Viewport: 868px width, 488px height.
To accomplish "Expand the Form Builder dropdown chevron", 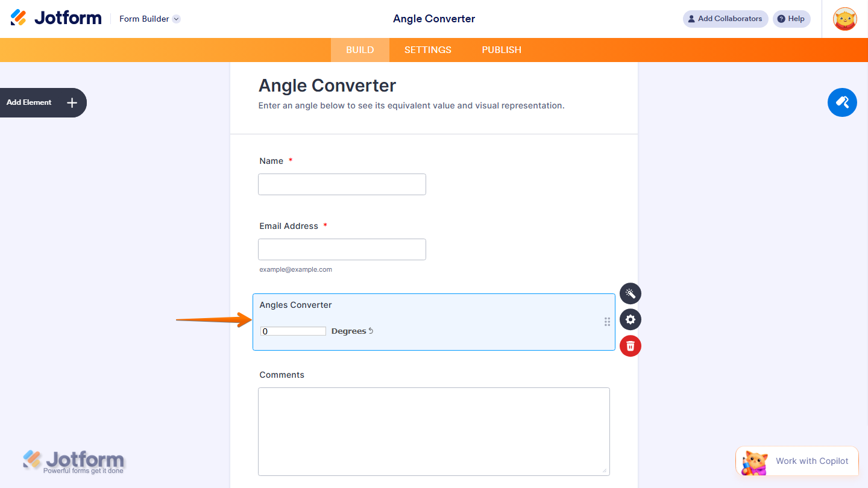I will tap(175, 19).
